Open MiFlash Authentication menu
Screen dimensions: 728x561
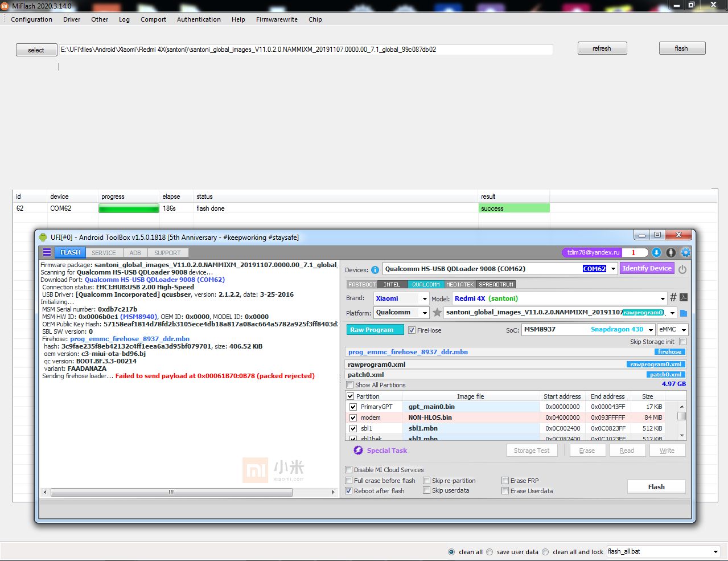pyautogui.click(x=199, y=19)
